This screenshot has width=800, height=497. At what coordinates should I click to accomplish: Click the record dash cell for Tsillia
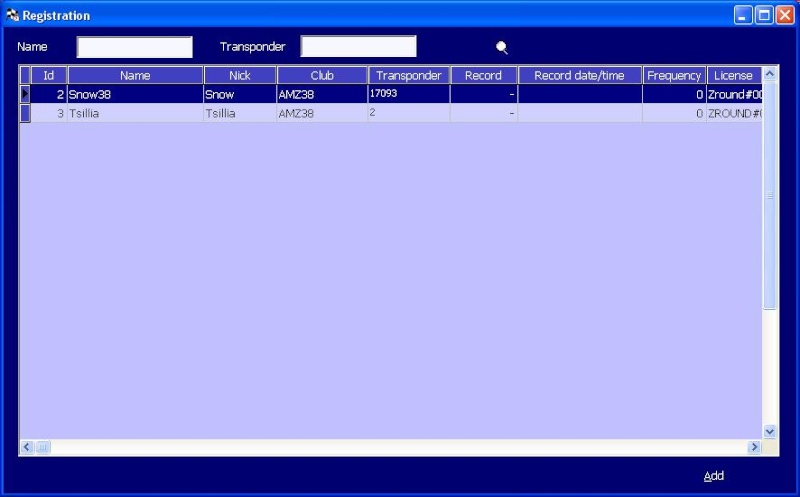click(484, 113)
